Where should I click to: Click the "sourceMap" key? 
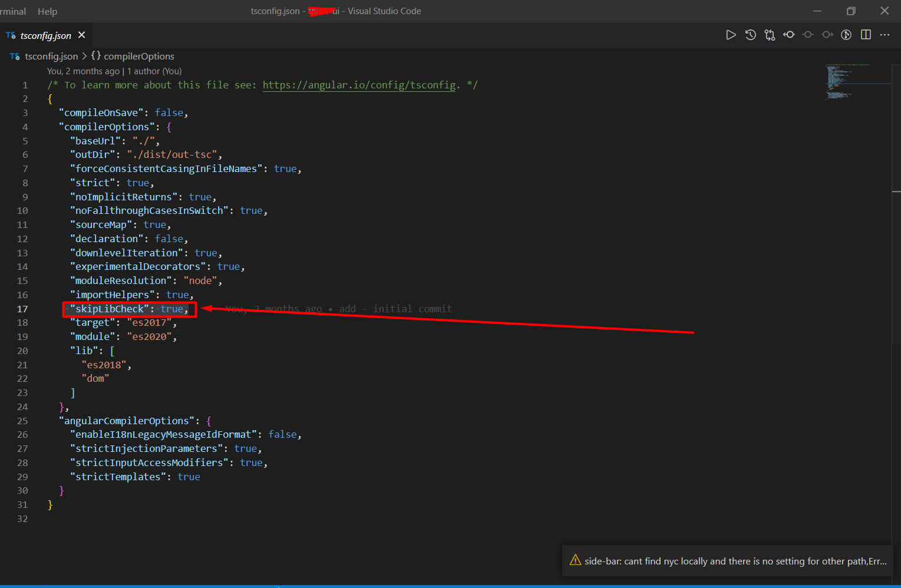[101, 224]
